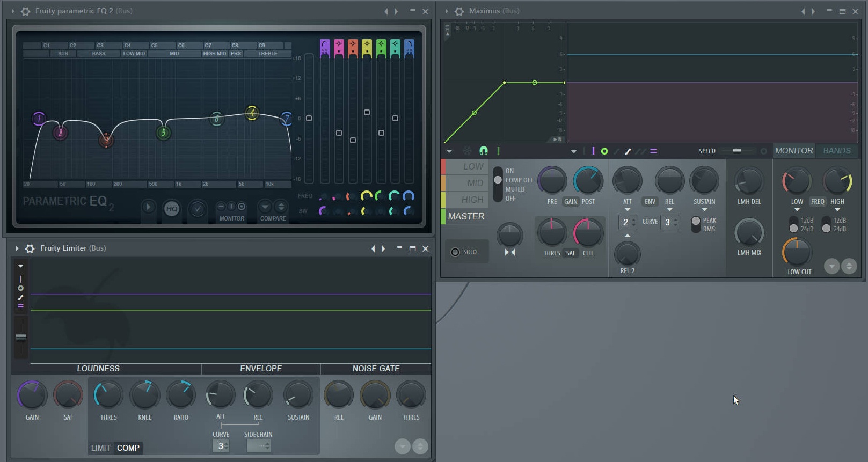Toggle the ENV button in Maximus

(x=650, y=202)
